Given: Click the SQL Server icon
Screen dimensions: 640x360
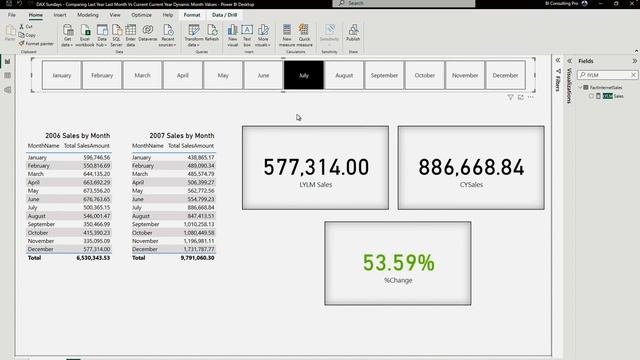Looking at the screenshot, I should [117, 35].
